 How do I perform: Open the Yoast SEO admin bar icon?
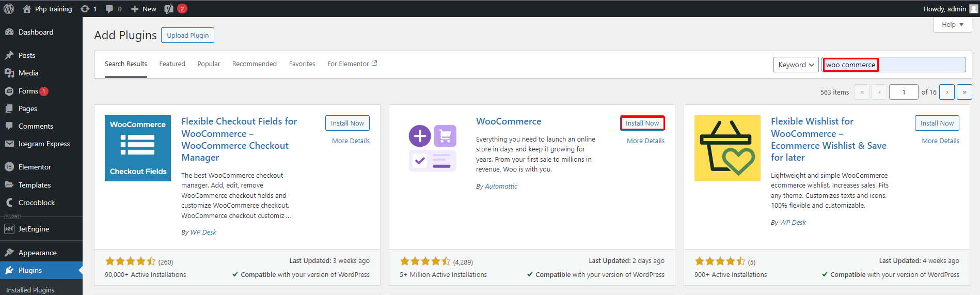[x=169, y=9]
